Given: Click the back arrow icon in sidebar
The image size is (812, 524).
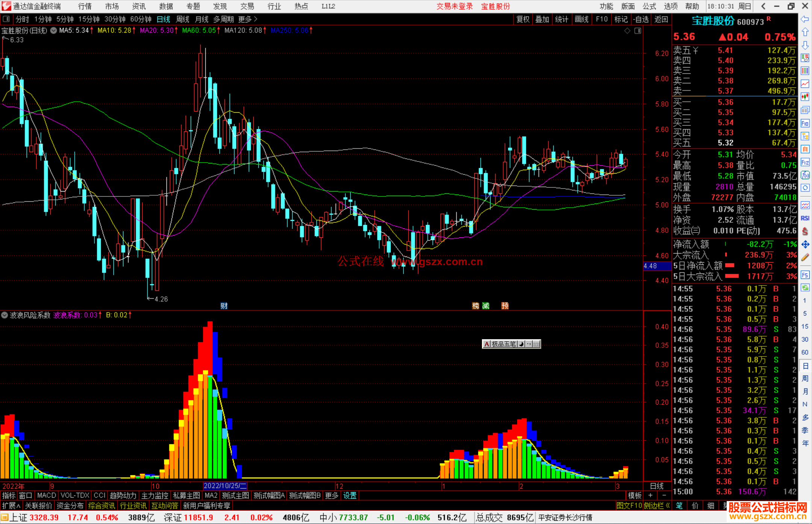Looking at the screenshot, I should point(805,19).
